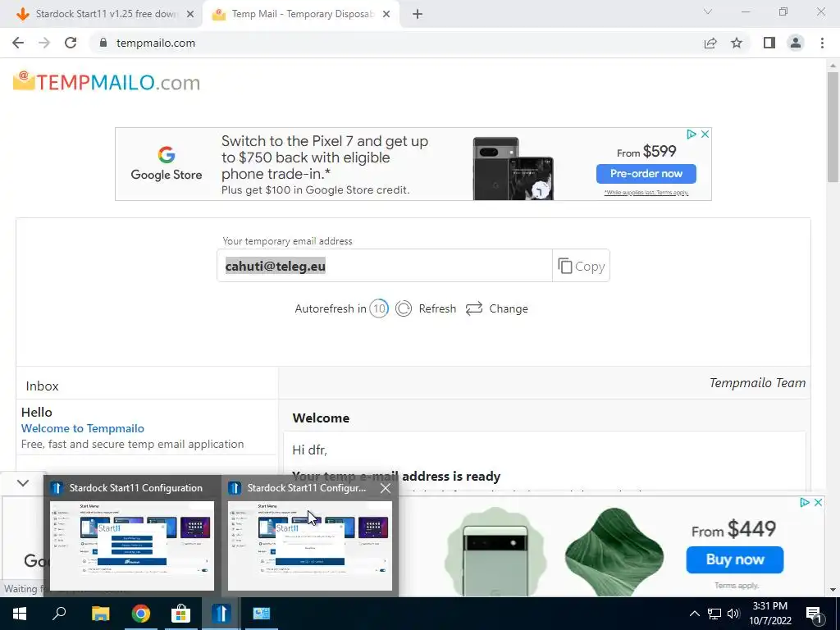This screenshot has width=840, height=630.
Task: Click the Change email button
Action: coord(496,308)
